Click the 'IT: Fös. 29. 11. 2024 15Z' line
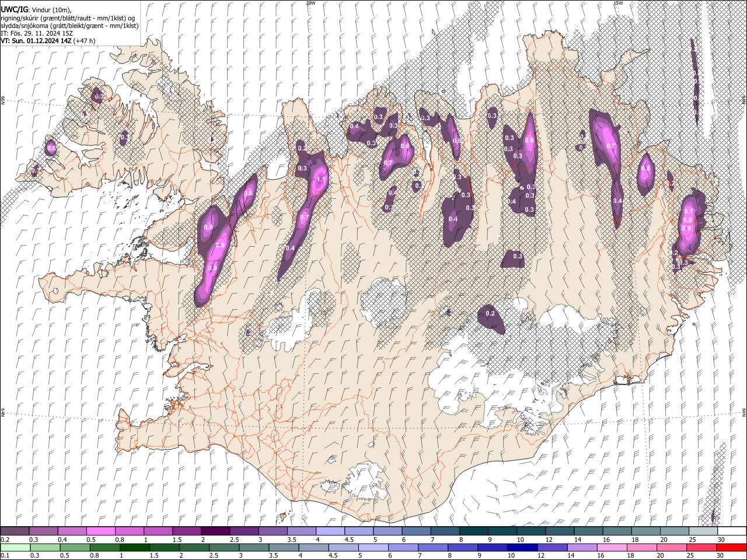Screen dimensions: 747x560 coord(37,33)
